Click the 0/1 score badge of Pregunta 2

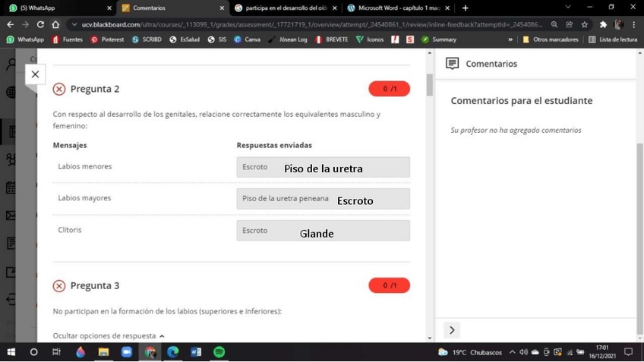point(389,89)
